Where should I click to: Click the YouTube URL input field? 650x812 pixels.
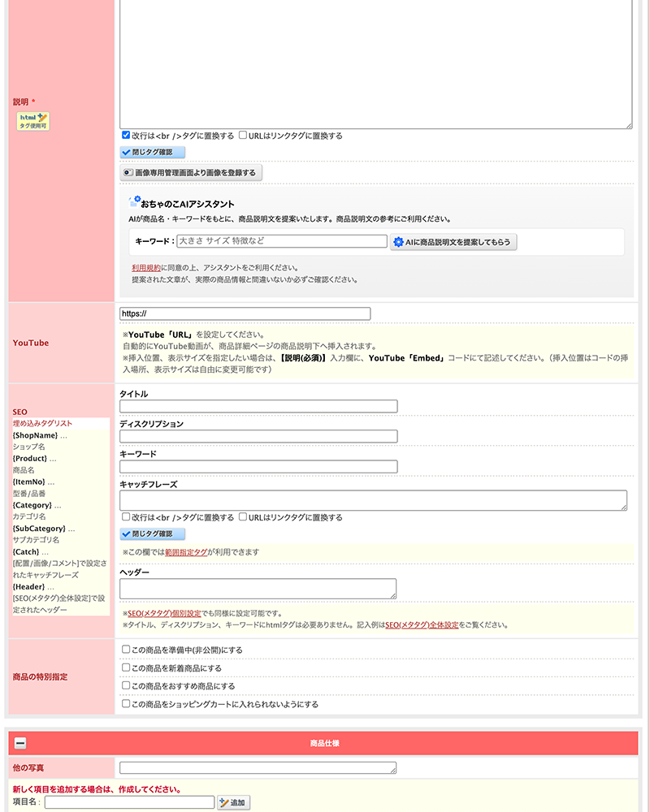pos(245,313)
